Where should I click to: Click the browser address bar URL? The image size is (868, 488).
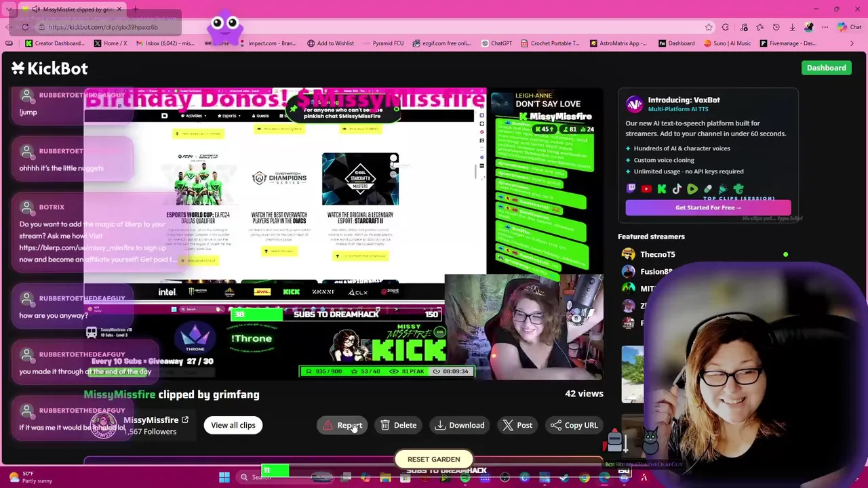(x=103, y=27)
